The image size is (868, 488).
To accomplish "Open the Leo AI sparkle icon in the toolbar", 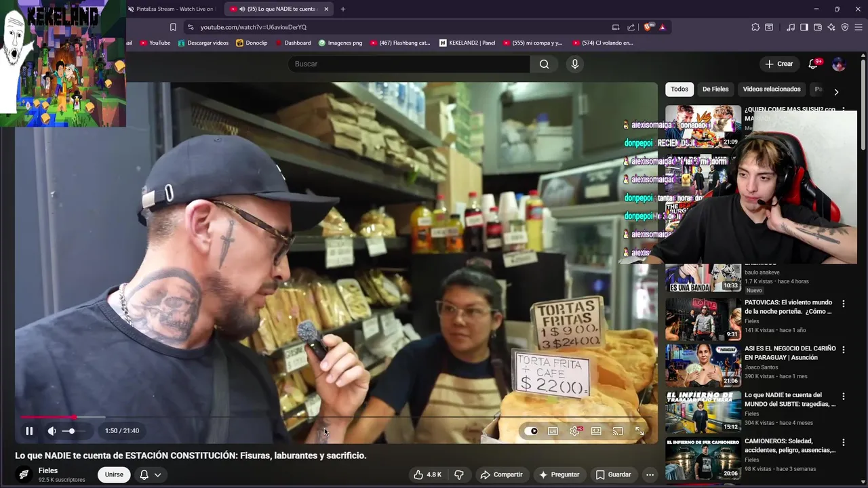I will click(x=831, y=27).
